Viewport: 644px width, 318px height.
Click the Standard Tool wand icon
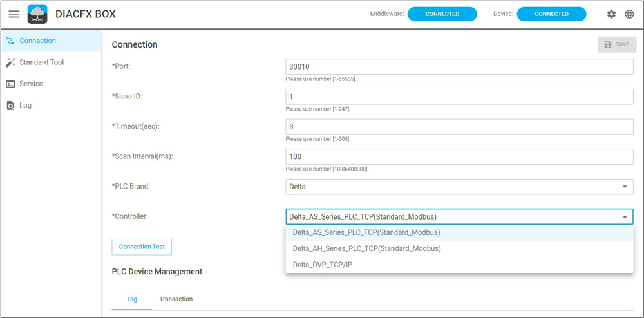point(10,62)
